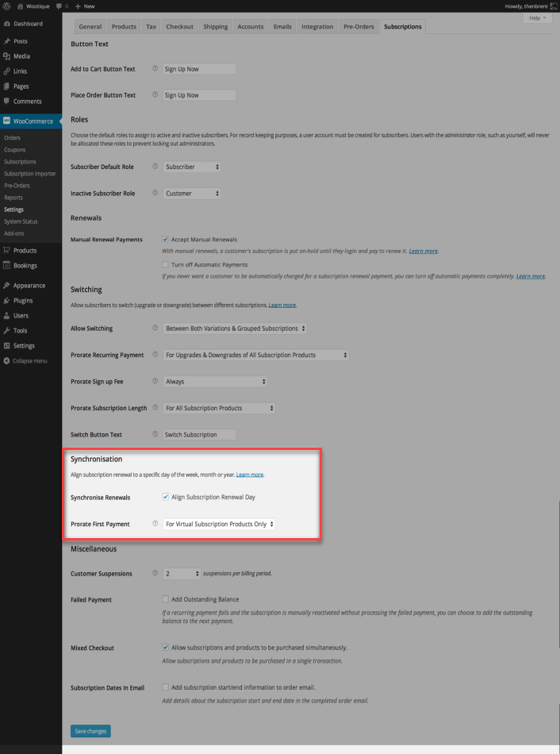
Task: Click the WordPress logo icon in admin bar
Action: (x=6, y=6)
